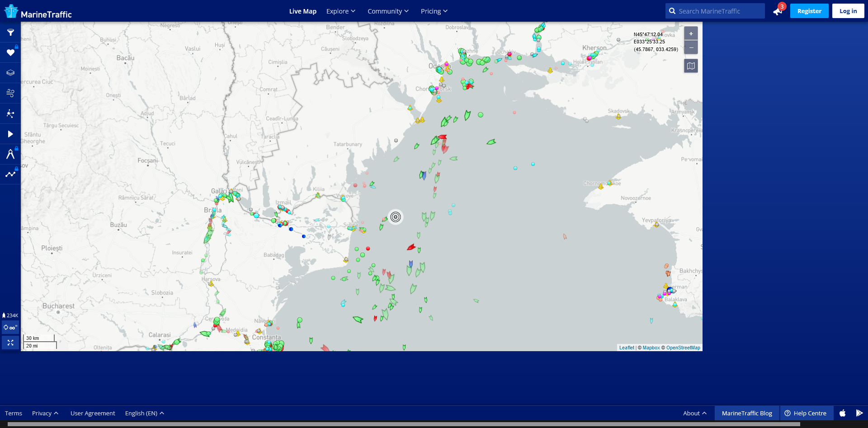Open the OpenStreetMap attribution link
Screen dimensions: 868x428
pyautogui.click(x=683, y=348)
